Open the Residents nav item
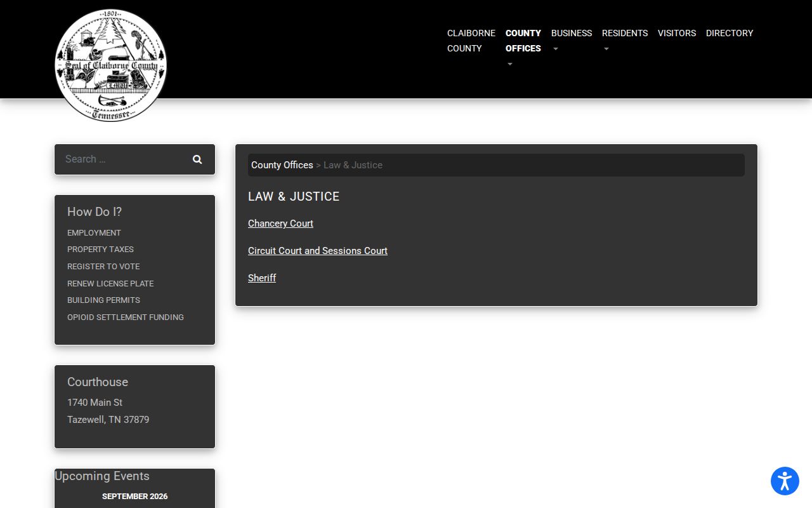This screenshot has height=508, width=812. click(x=625, y=33)
